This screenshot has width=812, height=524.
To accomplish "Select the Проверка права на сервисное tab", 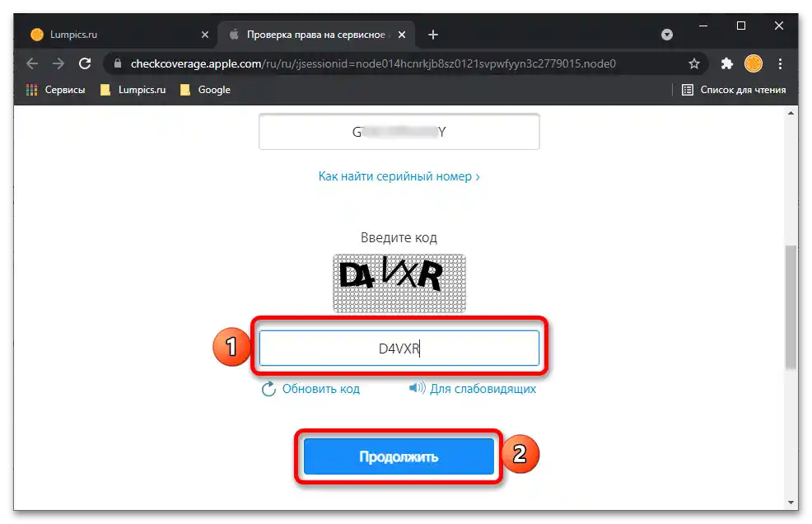I will [317, 35].
